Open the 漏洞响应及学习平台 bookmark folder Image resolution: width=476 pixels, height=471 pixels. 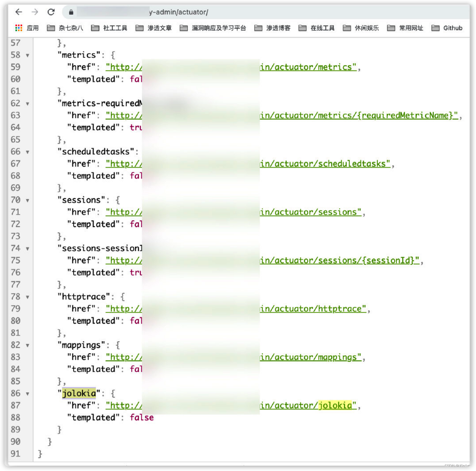coord(213,28)
